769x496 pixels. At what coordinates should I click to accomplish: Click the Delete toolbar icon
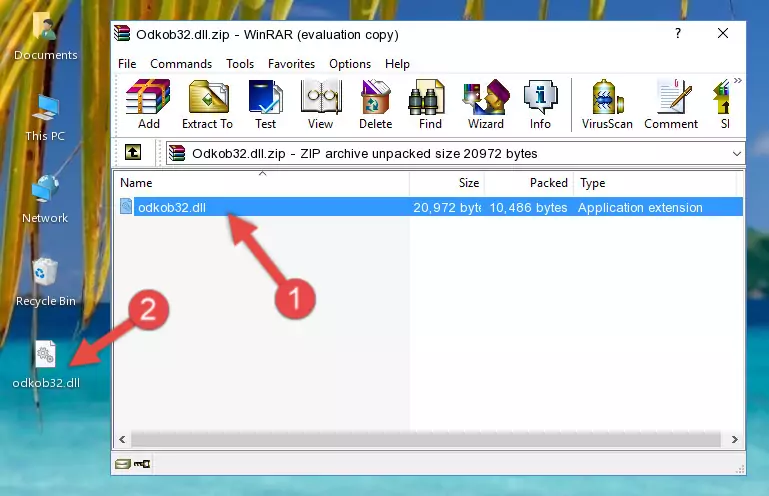tap(376, 104)
